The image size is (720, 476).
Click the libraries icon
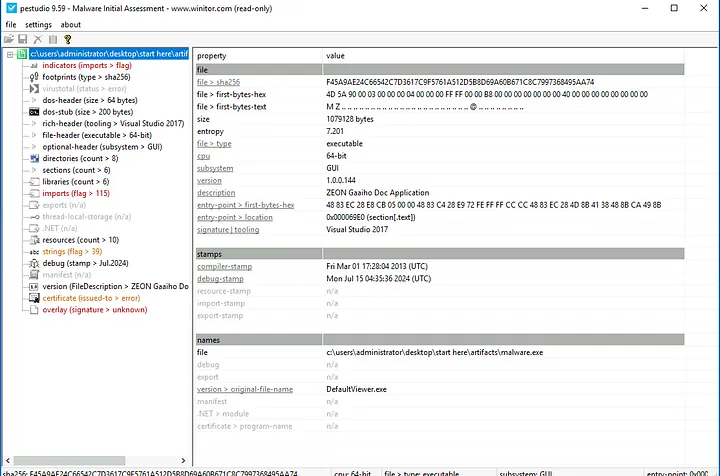click(34, 182)
